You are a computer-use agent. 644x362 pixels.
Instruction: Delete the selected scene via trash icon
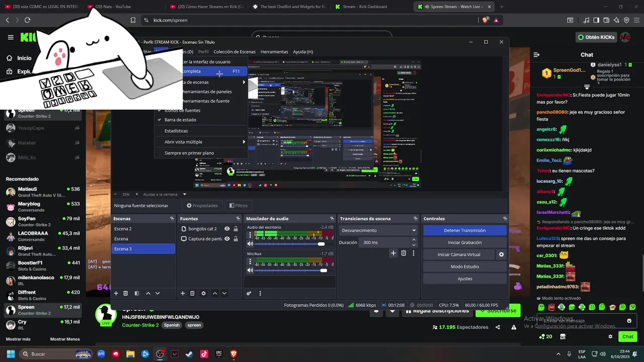coord(126,293)
